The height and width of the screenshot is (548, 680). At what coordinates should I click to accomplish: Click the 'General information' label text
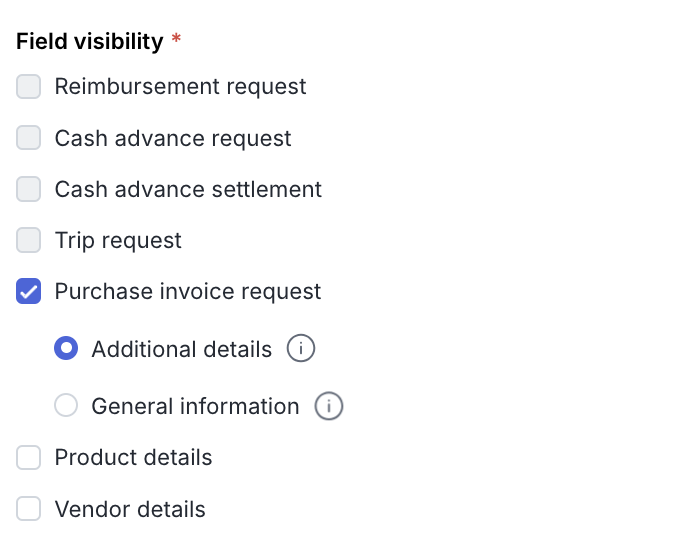(x=195, y=406)
